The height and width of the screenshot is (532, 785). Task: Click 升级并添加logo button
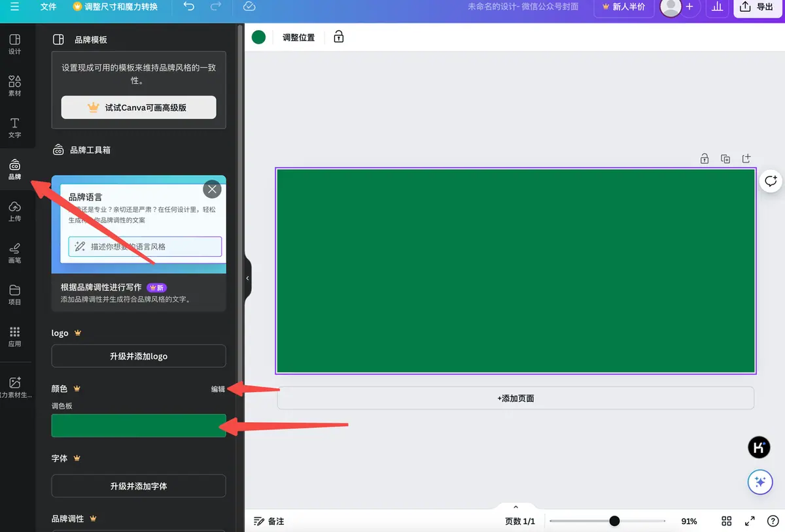coord(139,356)
